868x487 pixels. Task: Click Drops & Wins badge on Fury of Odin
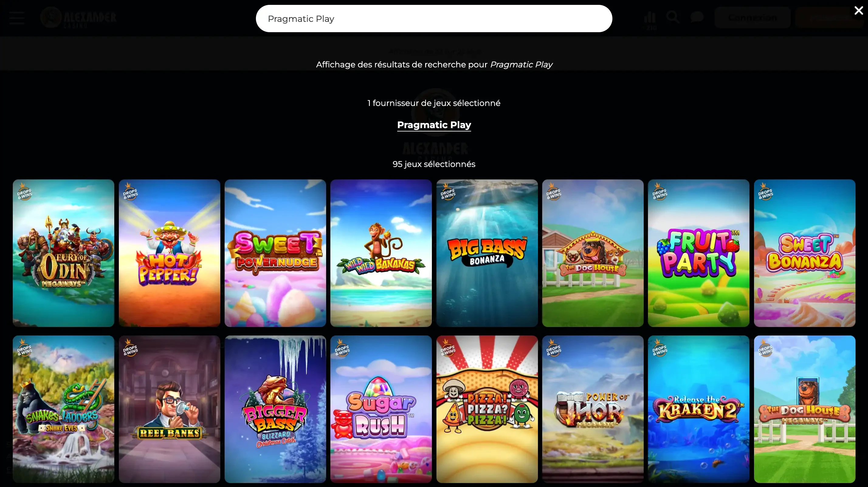[25, 192]
